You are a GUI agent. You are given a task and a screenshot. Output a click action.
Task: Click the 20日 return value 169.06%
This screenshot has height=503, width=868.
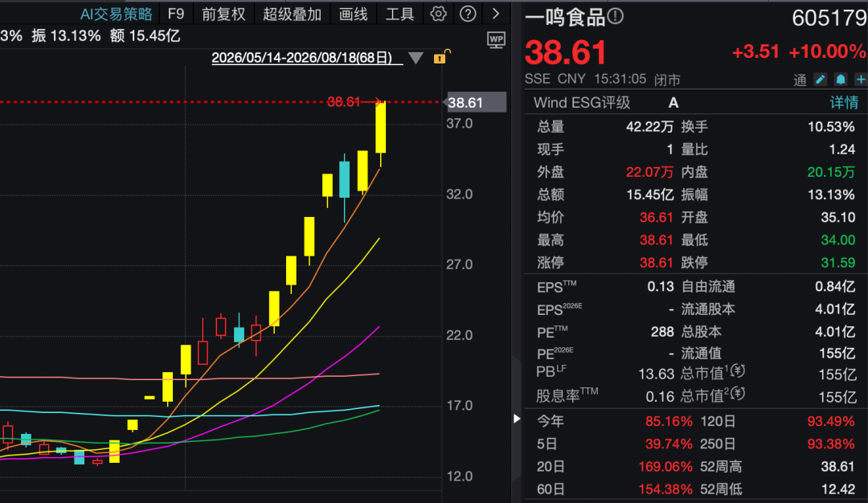tap(665, 467)
